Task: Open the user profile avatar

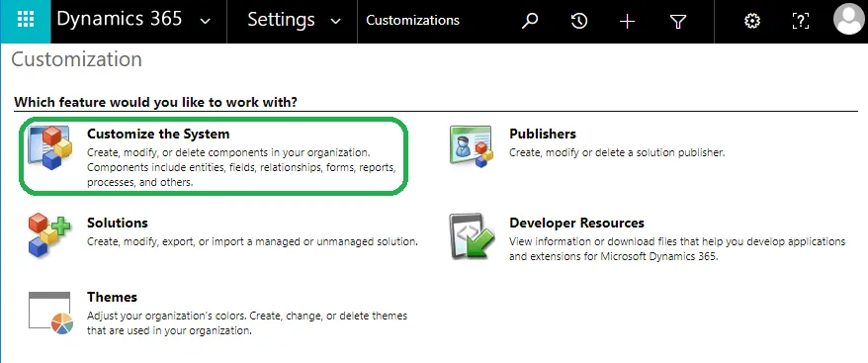Action: pos(848,20)
